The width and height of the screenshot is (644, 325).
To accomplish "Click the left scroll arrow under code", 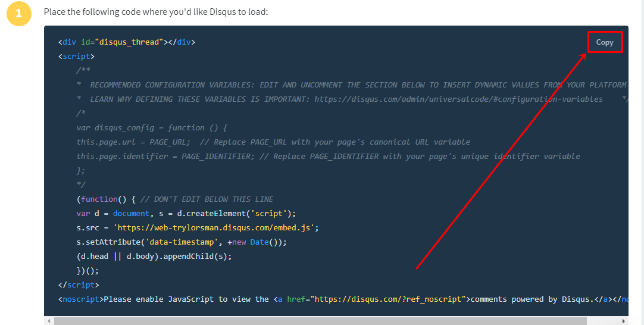I will pyautogui.click(x=48, y=321).
